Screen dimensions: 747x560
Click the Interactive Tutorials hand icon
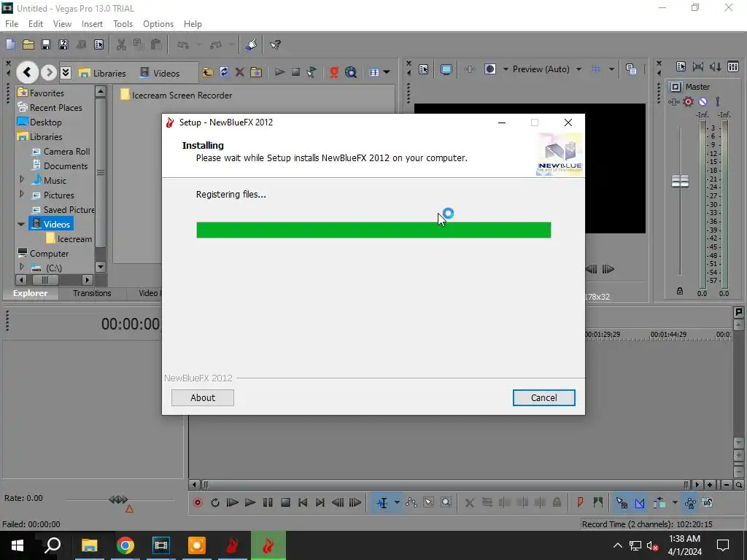coord(251,44)
